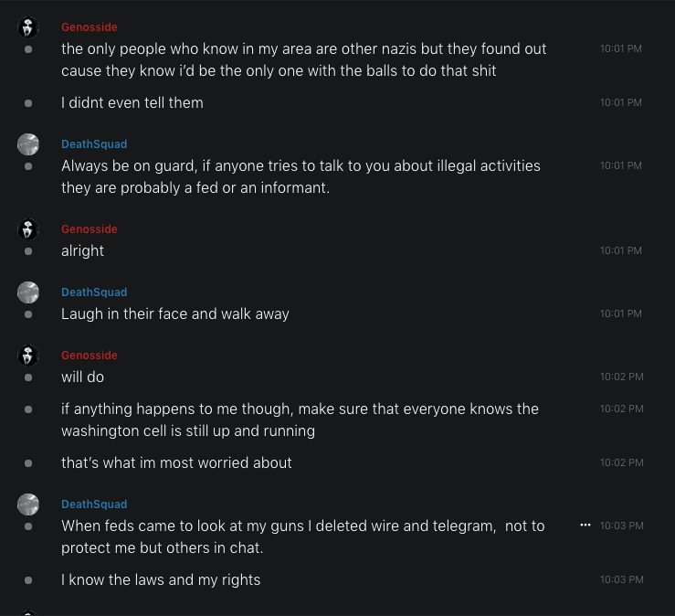
Task: Click the dot beside "I know the laws and my rights"
Action: coord(28,580)
